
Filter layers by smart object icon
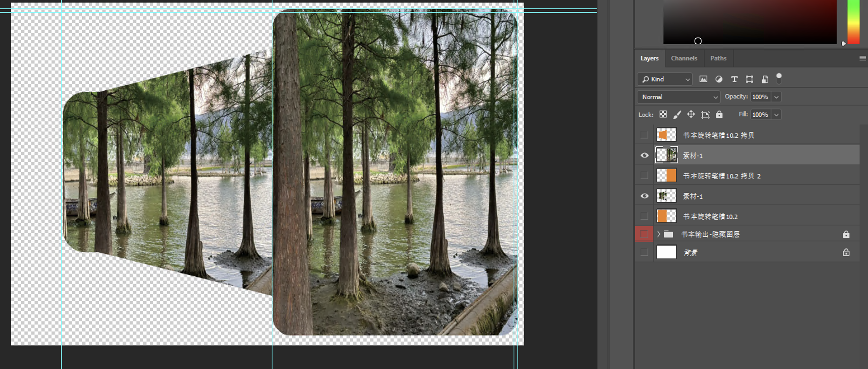pos(765,79)
